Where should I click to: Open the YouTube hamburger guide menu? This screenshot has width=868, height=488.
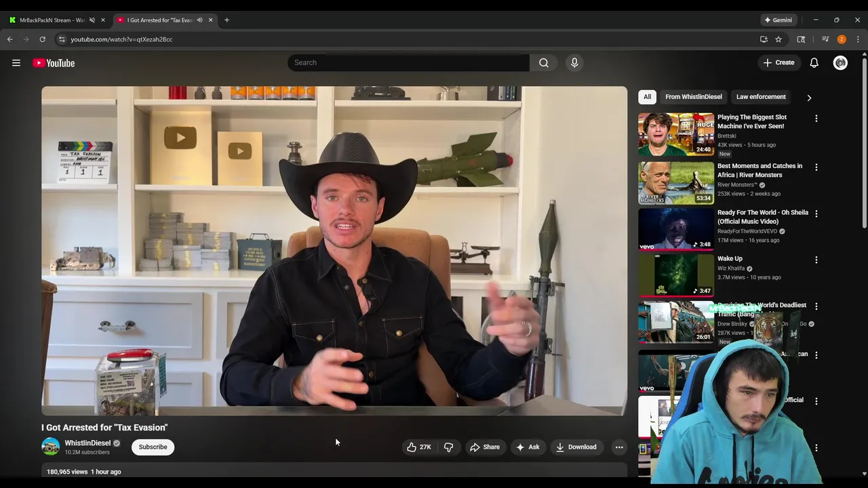point(16,63)
